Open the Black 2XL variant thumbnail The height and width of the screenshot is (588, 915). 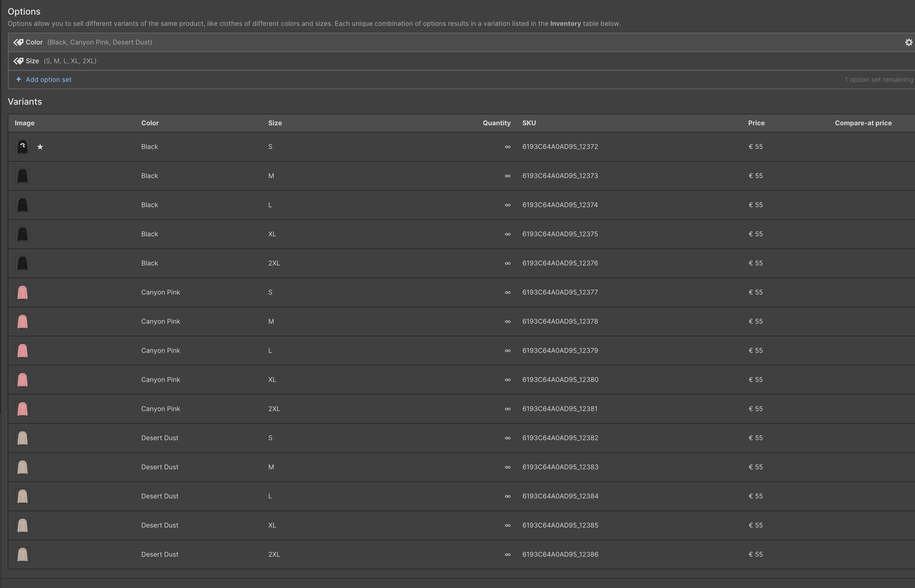point(23,264)
